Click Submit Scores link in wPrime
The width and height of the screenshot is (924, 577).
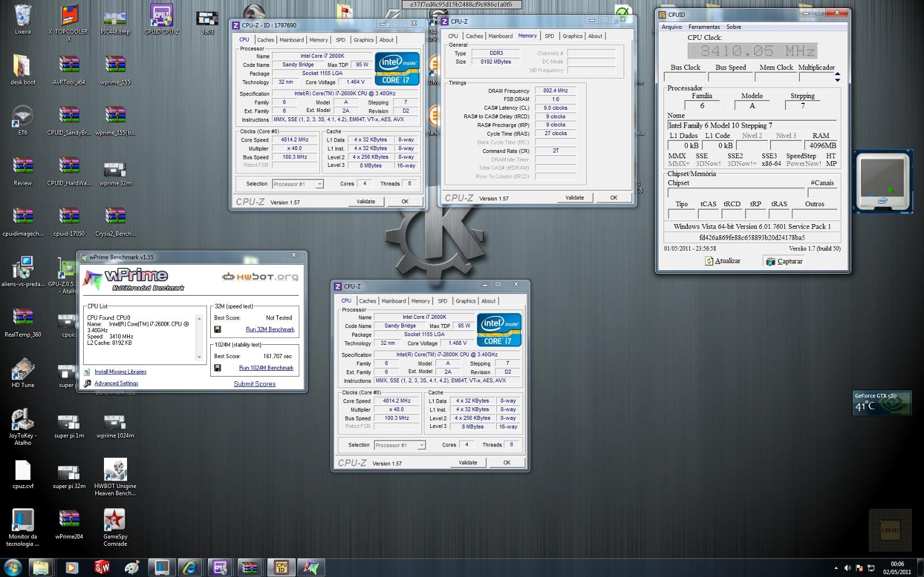(x=255, y=384)
